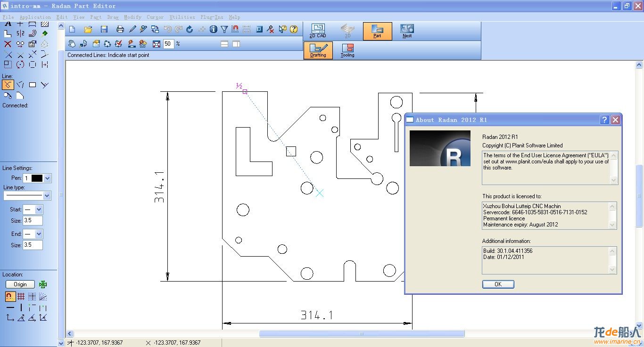Click the About dialog question mark button

[x=604, y=120]
